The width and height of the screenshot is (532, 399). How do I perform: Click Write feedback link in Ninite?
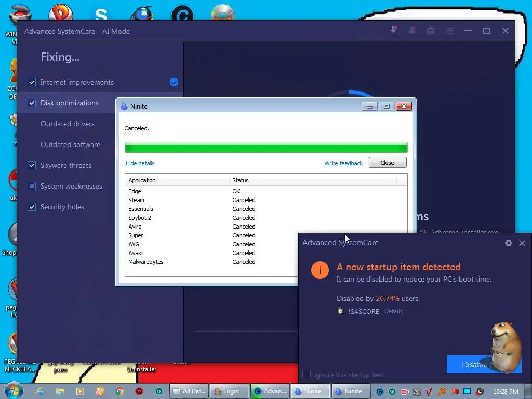tap(343, 163)
